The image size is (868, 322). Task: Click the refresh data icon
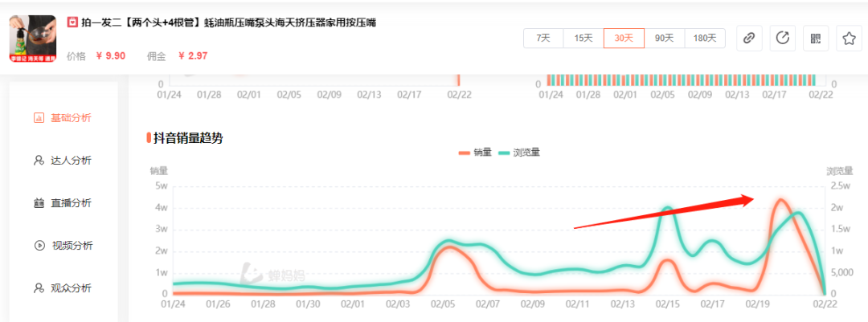(x=782, y=39)
